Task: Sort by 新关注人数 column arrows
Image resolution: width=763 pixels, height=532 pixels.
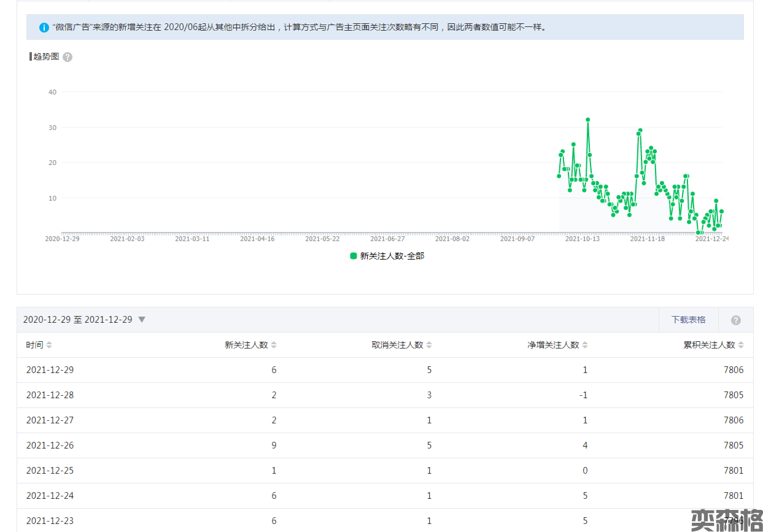Action: click(274, 345)
